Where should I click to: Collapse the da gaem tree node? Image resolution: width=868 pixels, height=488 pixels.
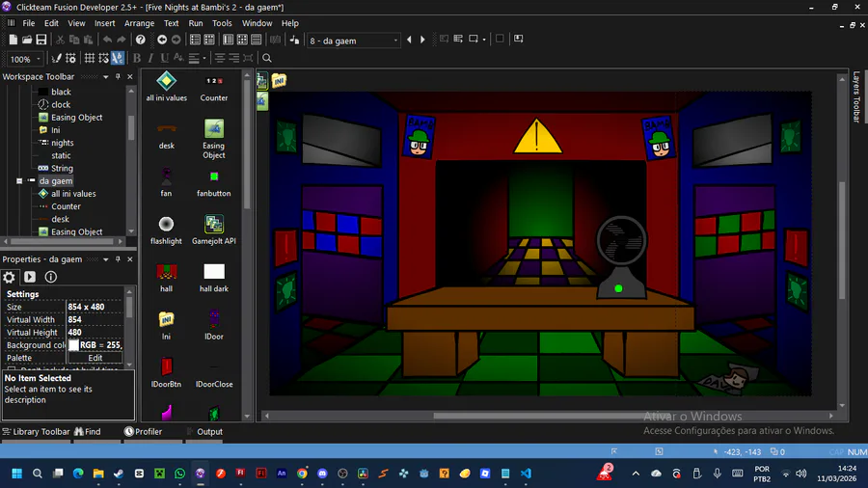tap(19, 181)
